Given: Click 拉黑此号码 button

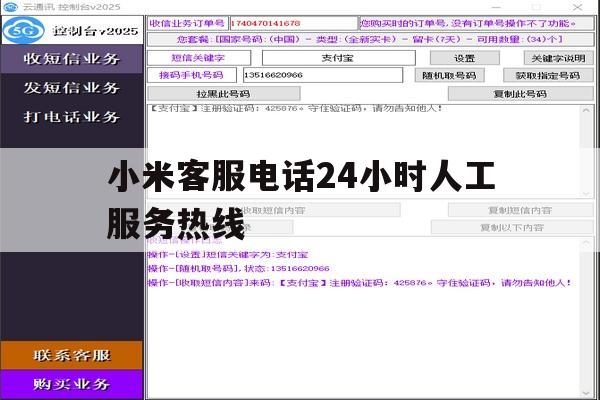Looking at the screenshot, I should (224, 94).
